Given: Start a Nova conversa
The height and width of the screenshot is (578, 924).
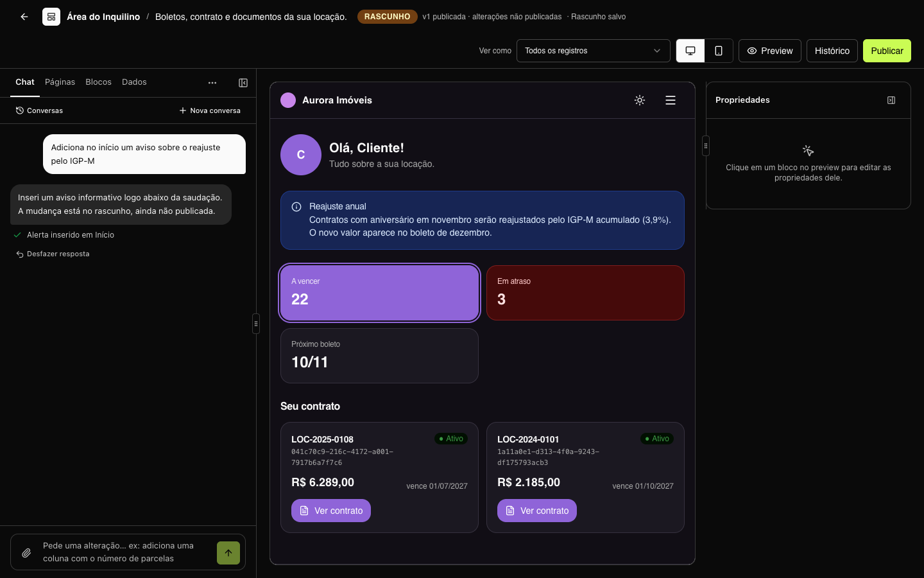Looking at the screenshot, I should point(210,110).
